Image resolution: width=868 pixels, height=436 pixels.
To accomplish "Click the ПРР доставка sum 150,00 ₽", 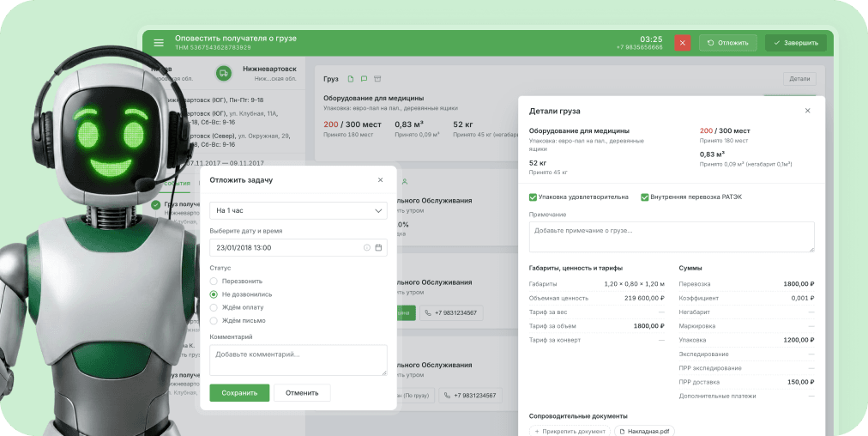I will coord(800,382).
